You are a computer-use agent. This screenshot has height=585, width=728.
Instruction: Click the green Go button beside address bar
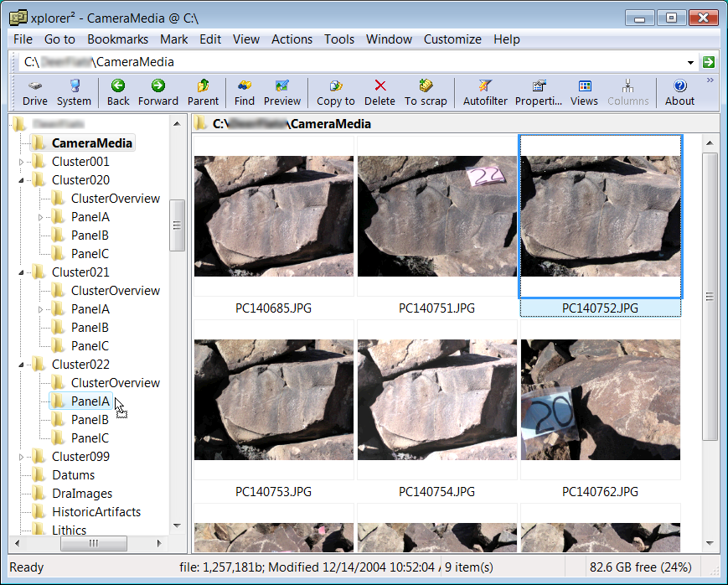click(709, 62)
